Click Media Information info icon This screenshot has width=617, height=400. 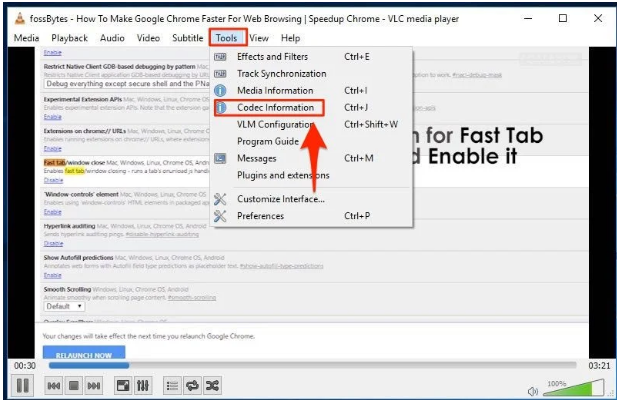pyautogui.click(x=220, y=90)
